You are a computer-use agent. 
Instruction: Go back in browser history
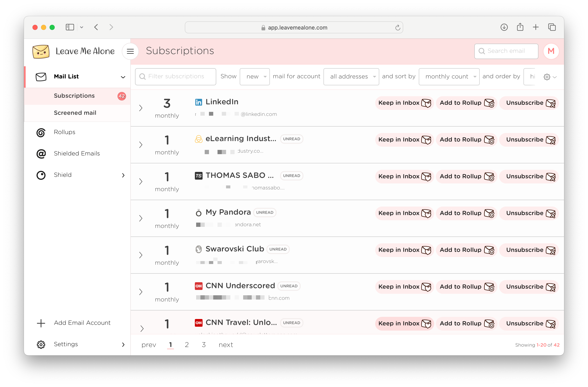(x=96, y=27)
